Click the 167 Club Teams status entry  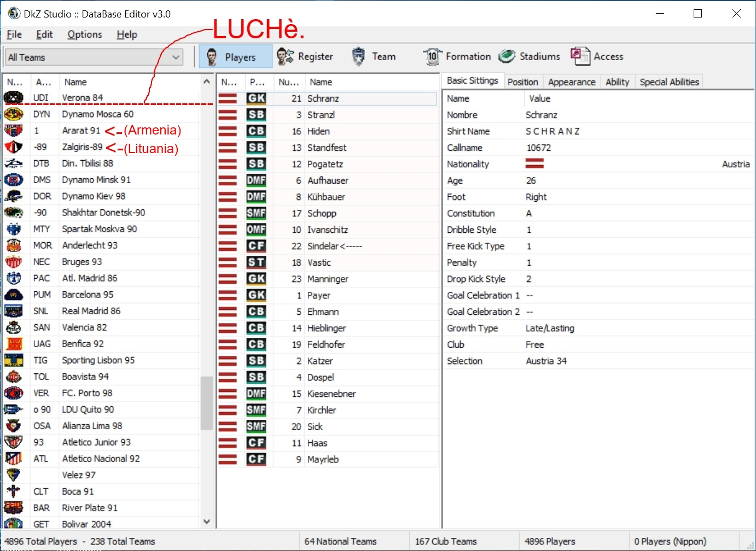pos(446,541)
